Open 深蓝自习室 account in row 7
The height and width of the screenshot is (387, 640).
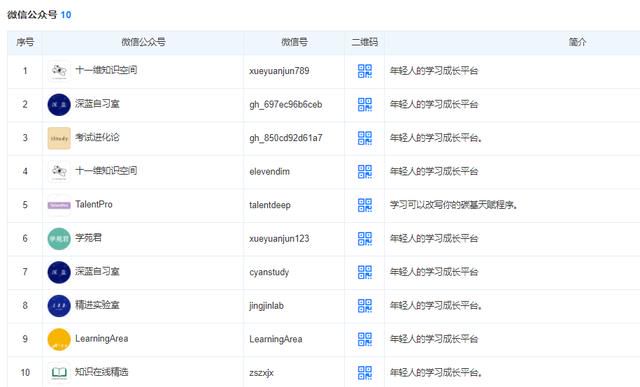97,271
